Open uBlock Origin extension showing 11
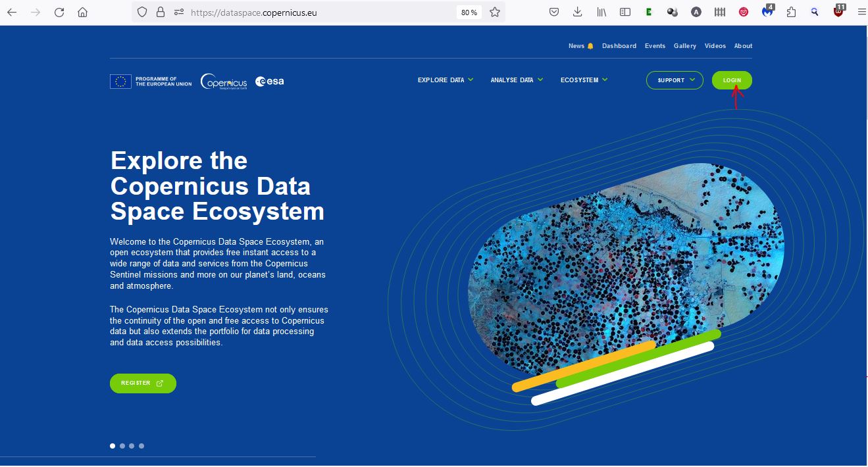 tap(839, 11)
